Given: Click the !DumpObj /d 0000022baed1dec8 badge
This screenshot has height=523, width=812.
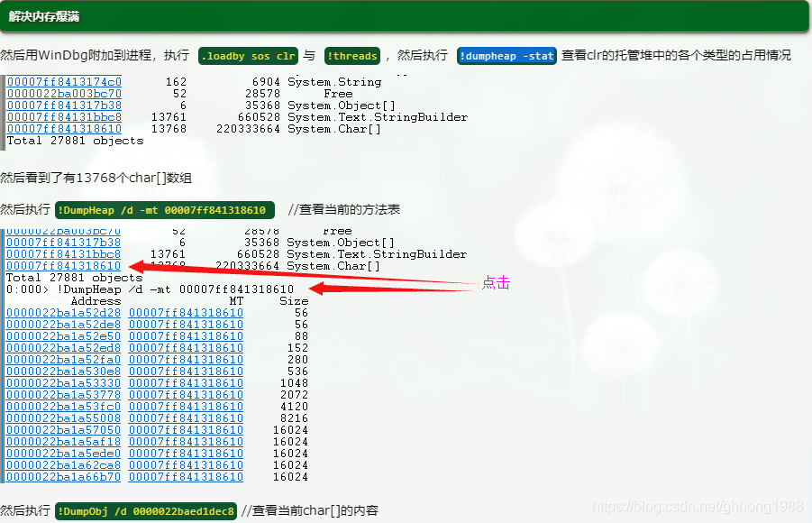Looking at the screenshot, I should 146,511.
